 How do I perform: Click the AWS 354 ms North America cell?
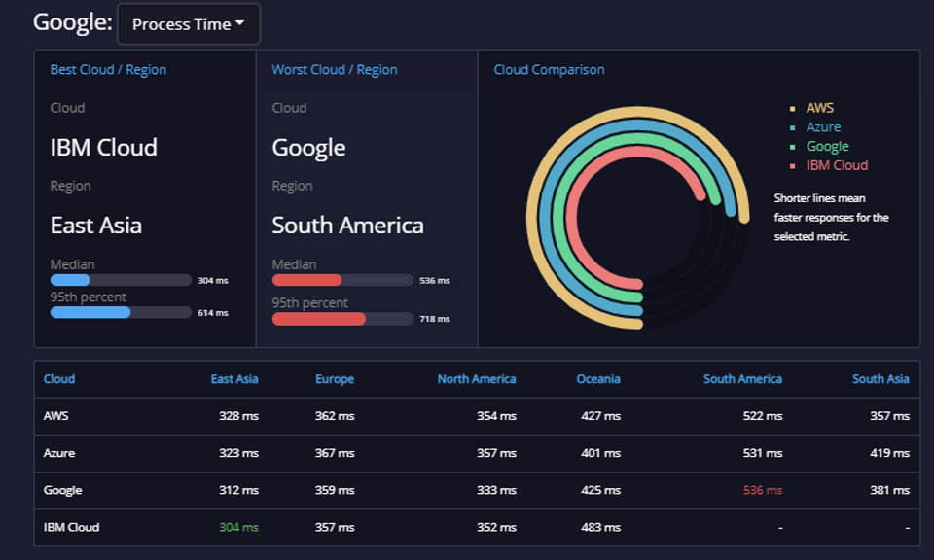496,416
